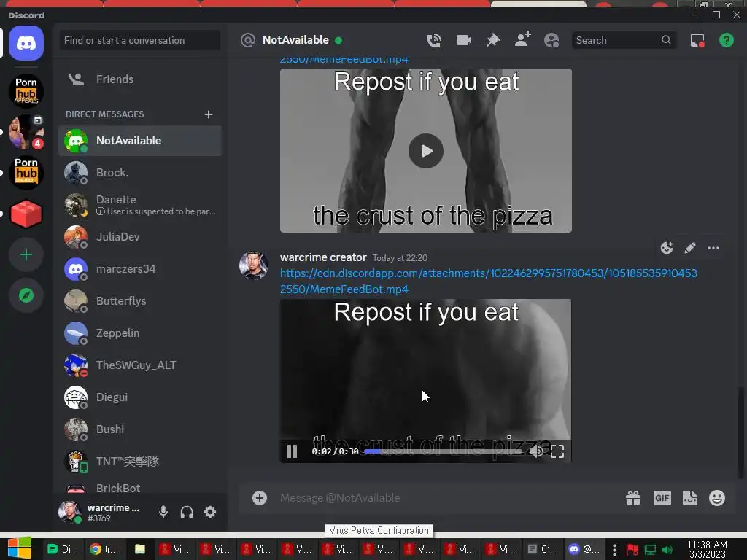Screen dimensions: 747x560
Task: Select the NotAvailable conversation
Action: [x=139, y=141]
